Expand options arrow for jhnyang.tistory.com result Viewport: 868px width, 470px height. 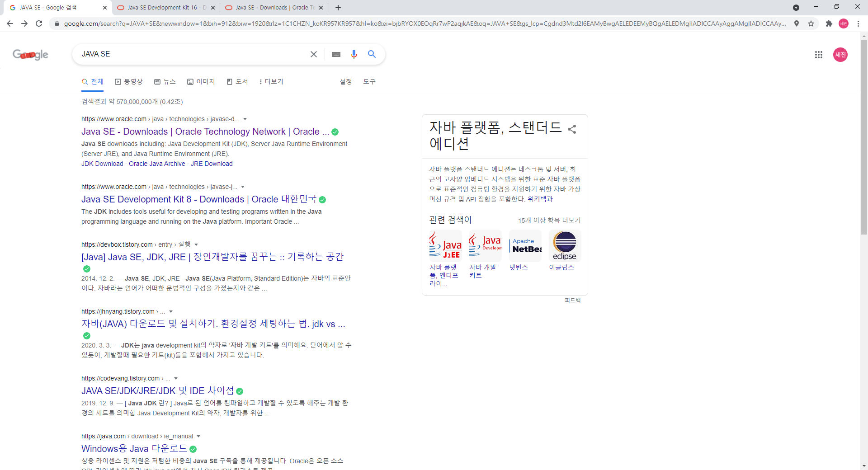click(x=171, y=312)
